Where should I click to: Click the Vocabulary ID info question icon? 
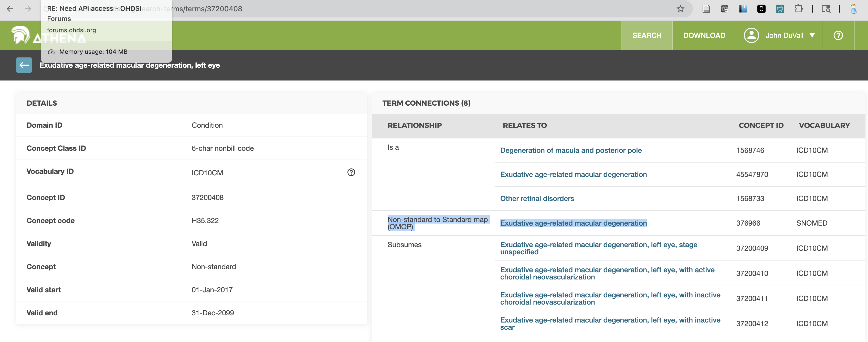point(351,172)
